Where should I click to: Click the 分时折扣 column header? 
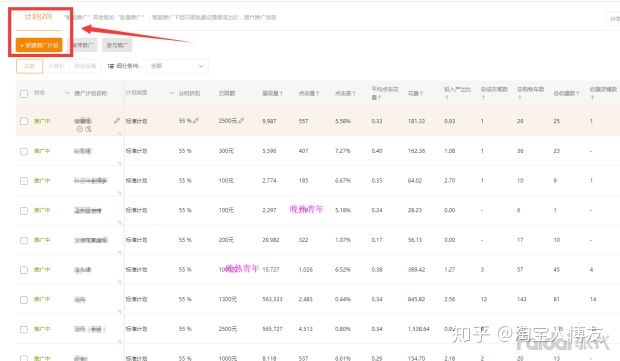(x=189, y=93)
